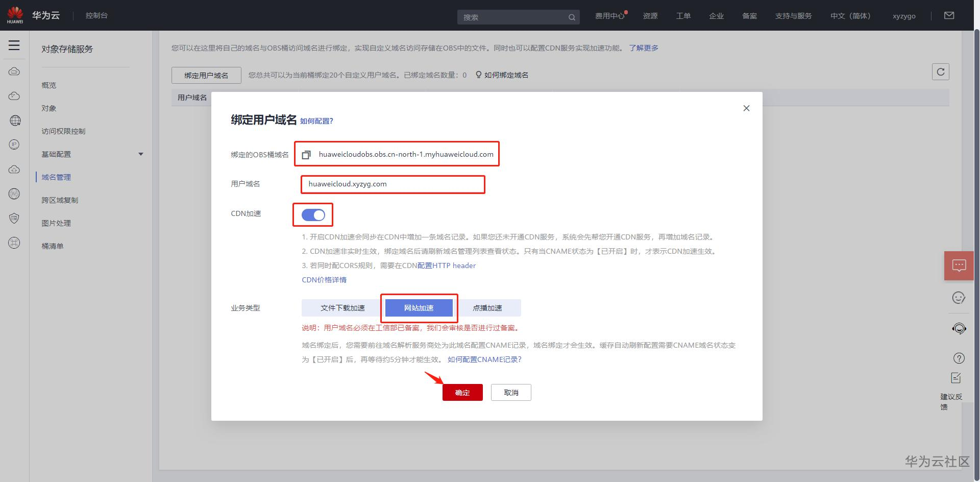
Task: Click the Huawei logo icon
Action: [15, 15]
